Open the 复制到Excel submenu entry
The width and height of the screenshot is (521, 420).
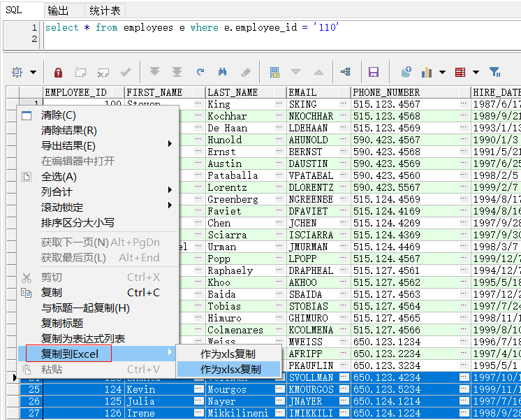(x=96, y=354)
